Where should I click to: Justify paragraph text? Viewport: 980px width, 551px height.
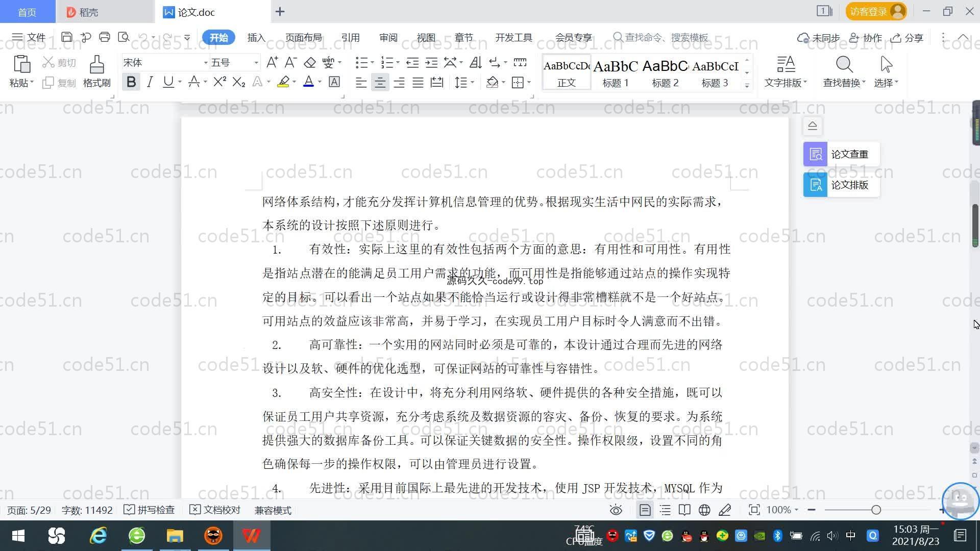tap(418, 82)
